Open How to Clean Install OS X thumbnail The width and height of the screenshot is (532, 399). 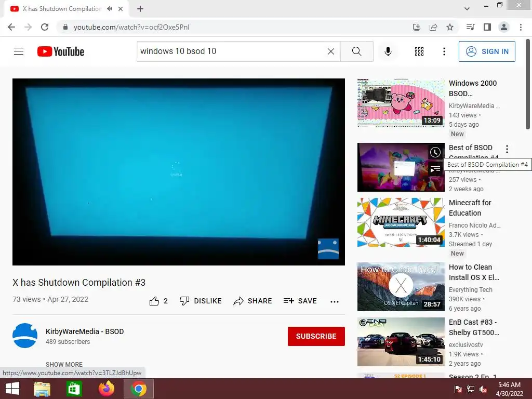401,287
